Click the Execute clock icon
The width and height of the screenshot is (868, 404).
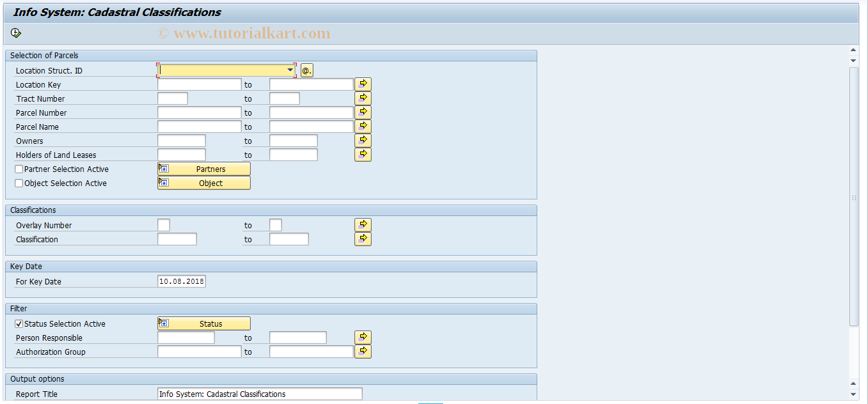[x=16, y=33]
